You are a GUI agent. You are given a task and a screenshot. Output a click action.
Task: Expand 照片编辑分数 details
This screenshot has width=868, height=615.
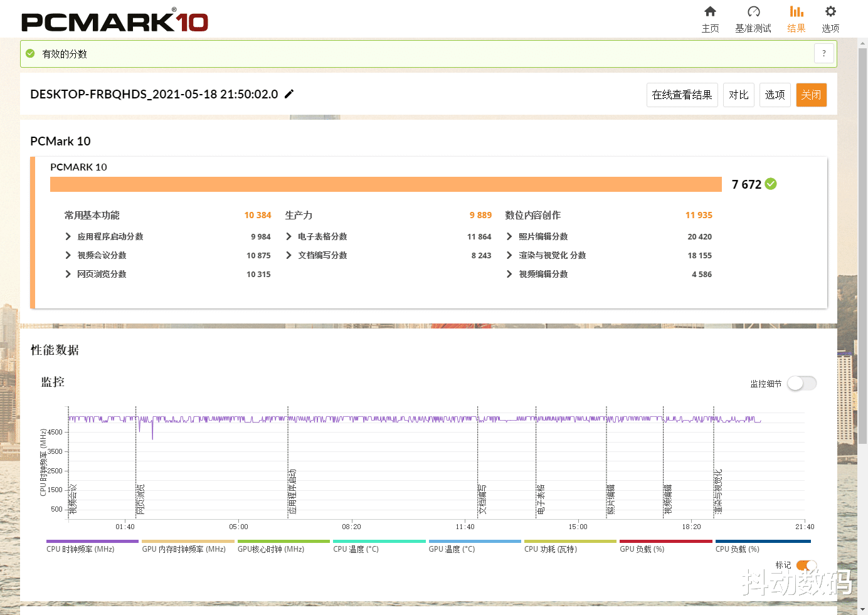pos(509,236)
